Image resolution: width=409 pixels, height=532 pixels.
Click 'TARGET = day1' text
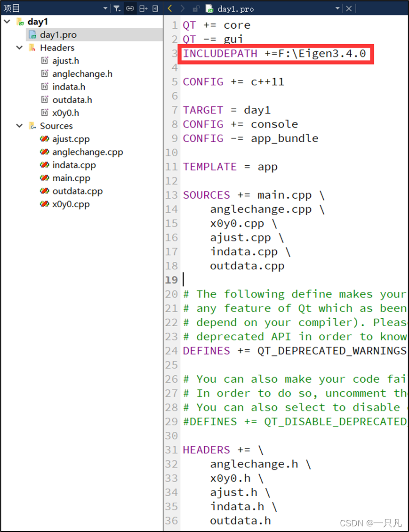(226, 110)
